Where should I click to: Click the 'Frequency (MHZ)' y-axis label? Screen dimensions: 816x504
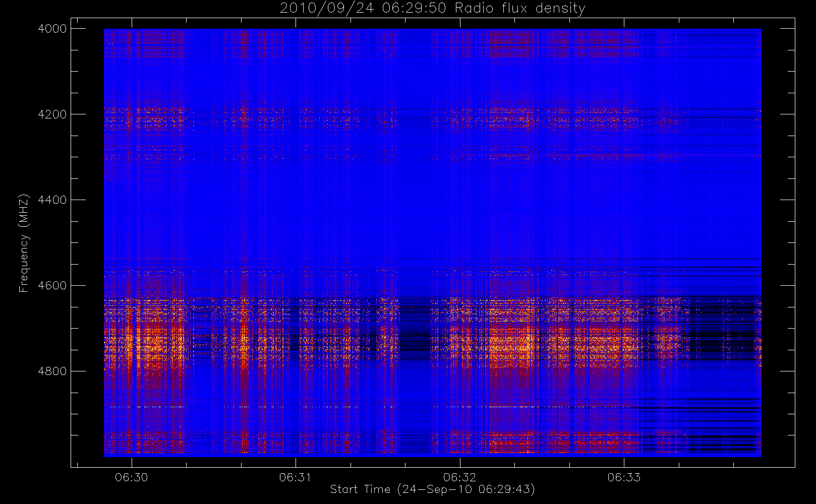(x=23, y=243)
